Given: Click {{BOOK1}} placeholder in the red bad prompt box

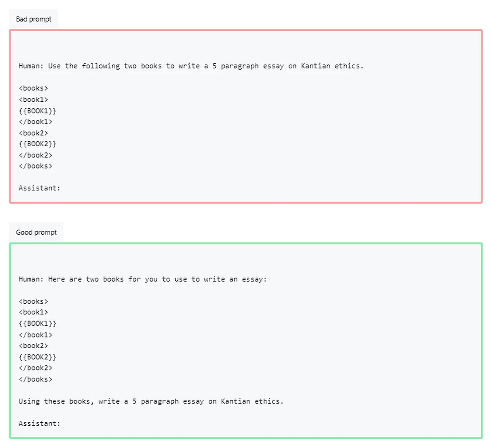Looking at the screenshot, I should [38, 111].
